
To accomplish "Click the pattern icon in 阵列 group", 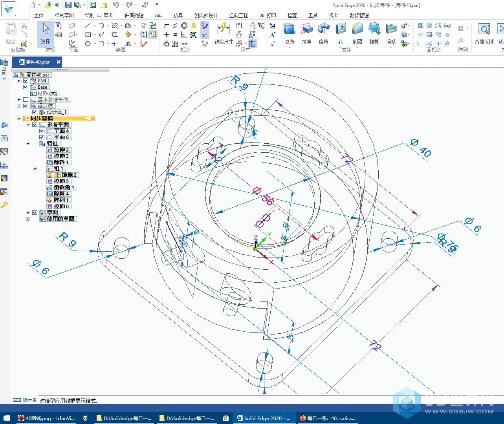I will (461, 28).
